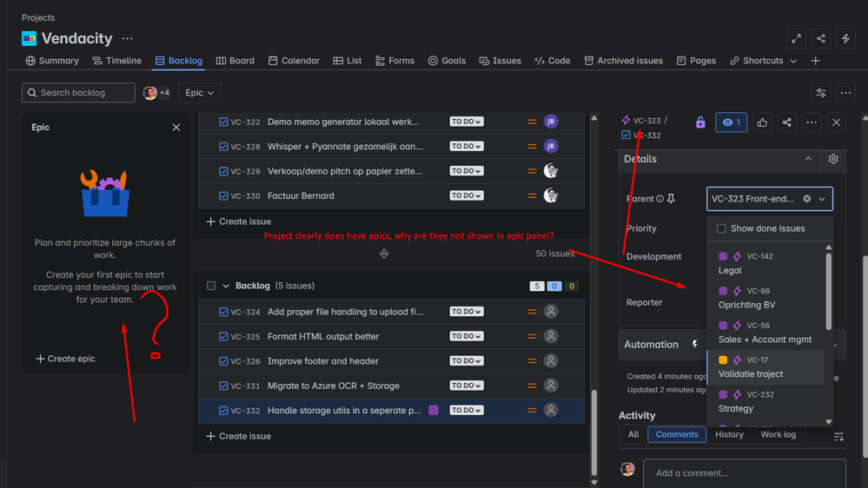Change VC-324 status TO DO dropdown
Viewport: 868px width, 488px height.
click(x=466, y=312)
